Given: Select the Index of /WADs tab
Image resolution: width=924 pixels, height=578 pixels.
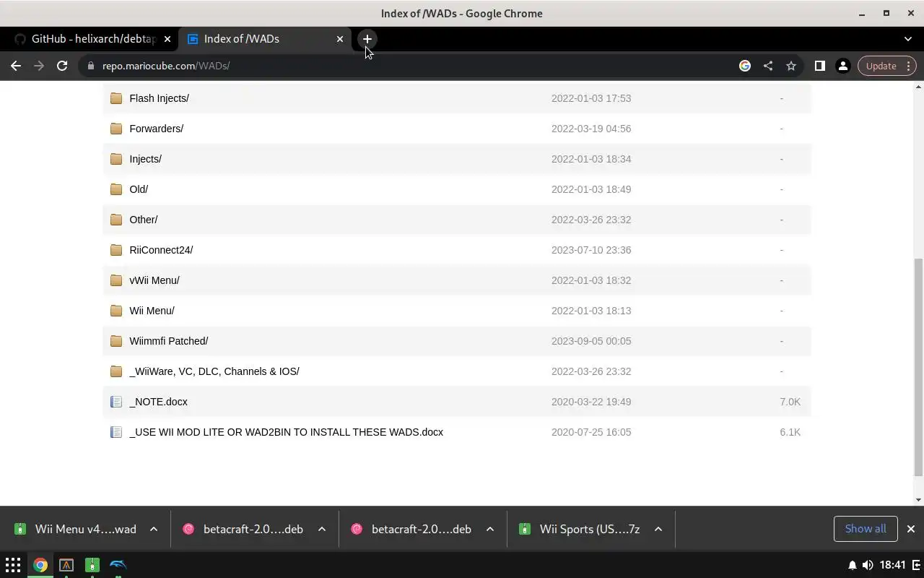Looking at the screenshot, I should pos(264,39).
